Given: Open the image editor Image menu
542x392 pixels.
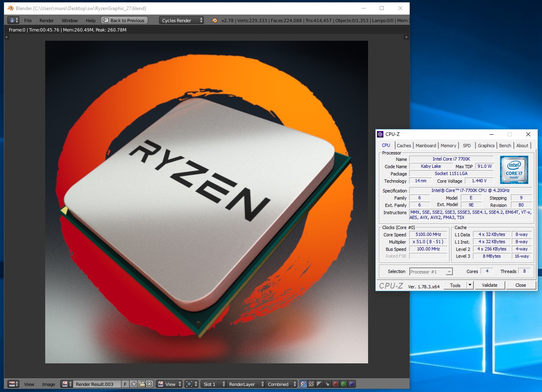Looking at the screenshot, I should [48, 384].
